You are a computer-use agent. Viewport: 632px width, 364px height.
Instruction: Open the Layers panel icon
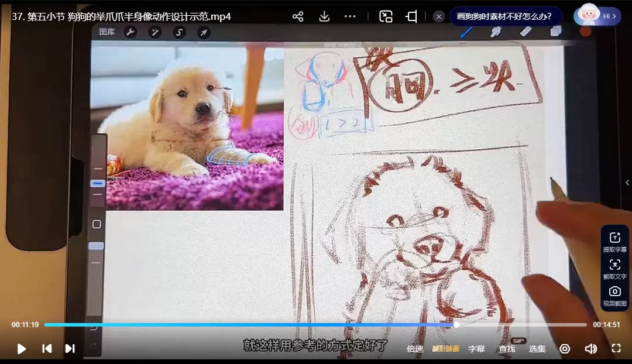556,30
